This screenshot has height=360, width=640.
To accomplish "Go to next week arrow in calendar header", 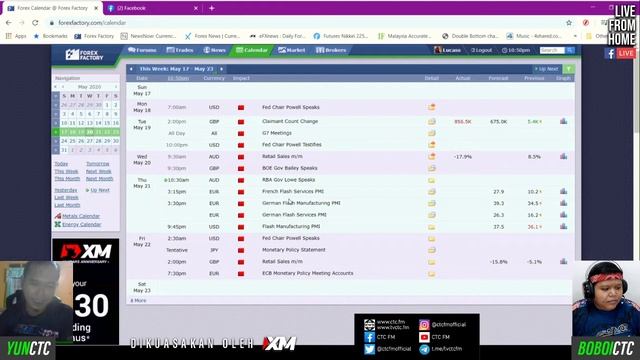I will pos(221,69).
